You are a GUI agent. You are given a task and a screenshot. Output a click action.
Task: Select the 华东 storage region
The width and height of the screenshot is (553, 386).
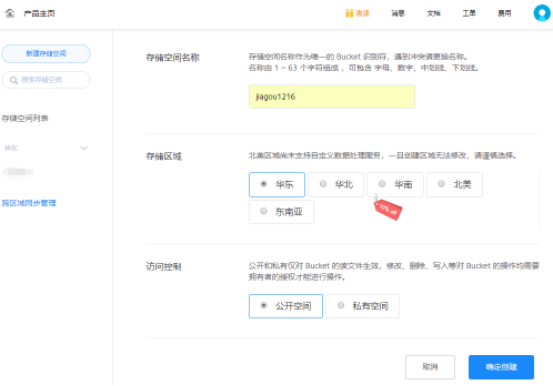277,185
